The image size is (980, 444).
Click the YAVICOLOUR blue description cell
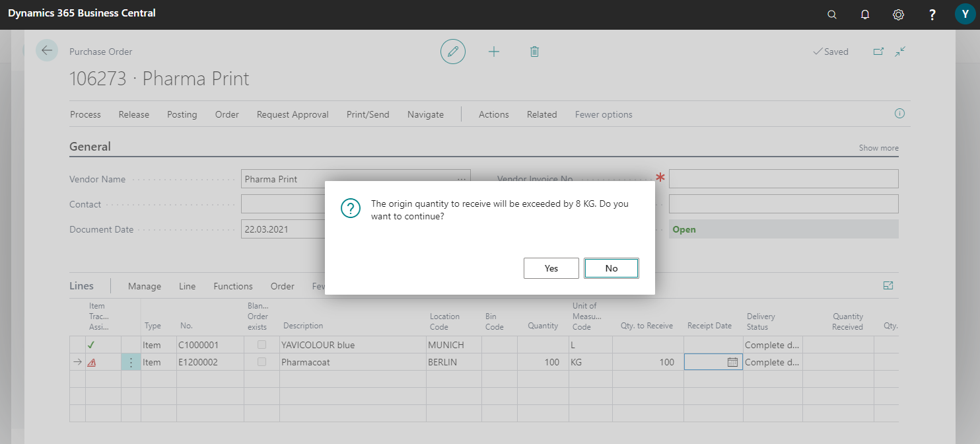click(353, 345)
